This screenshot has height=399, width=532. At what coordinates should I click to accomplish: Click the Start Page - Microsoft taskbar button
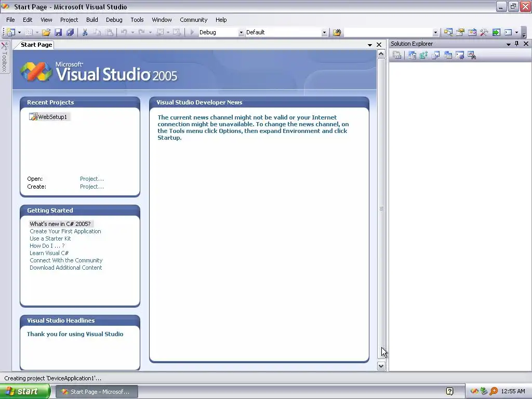(x=97, y=392)
